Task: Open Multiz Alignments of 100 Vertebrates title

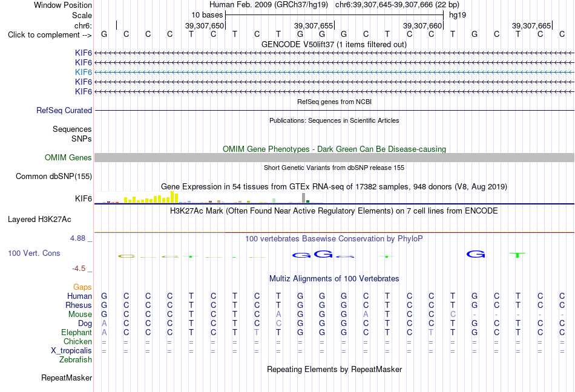Action: coord(334,278)
